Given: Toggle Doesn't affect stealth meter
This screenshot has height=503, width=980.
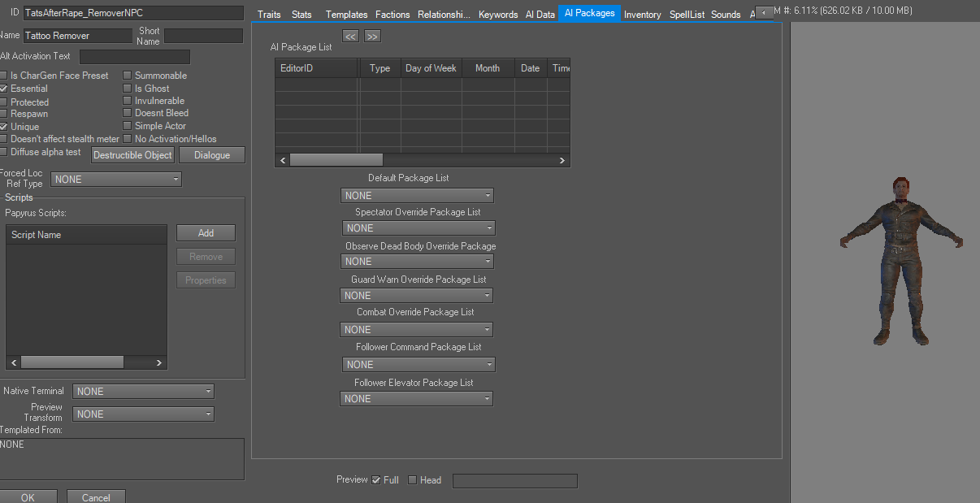Looking at the screenshot, I should click(4, 139).
